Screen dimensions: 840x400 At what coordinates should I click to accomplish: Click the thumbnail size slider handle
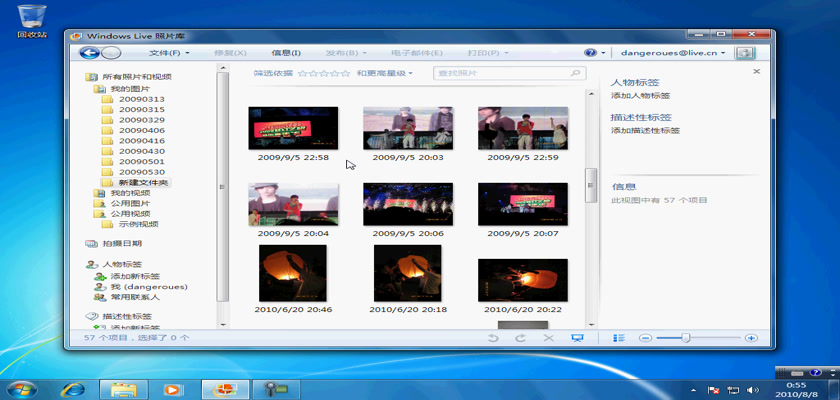(x=686, y=338)
